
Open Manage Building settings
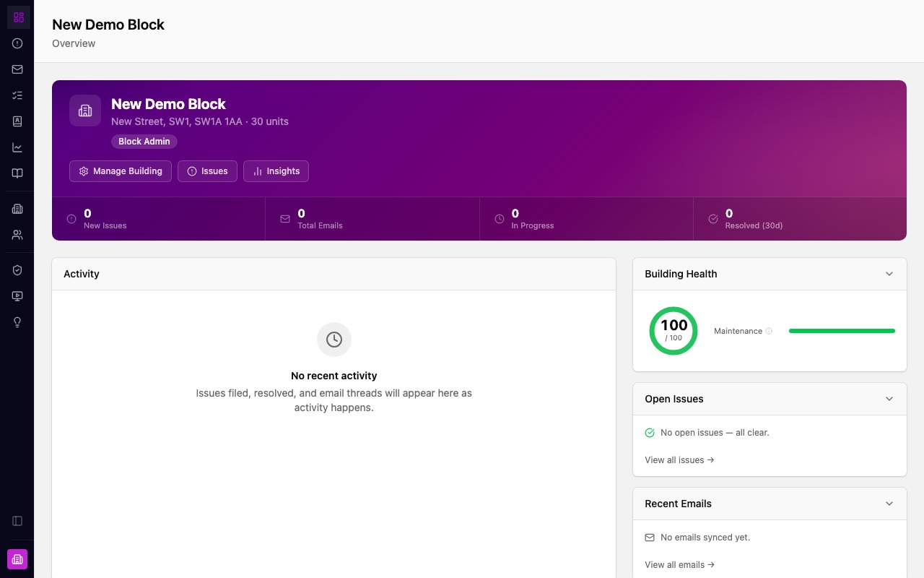click(x=121, y=171)
